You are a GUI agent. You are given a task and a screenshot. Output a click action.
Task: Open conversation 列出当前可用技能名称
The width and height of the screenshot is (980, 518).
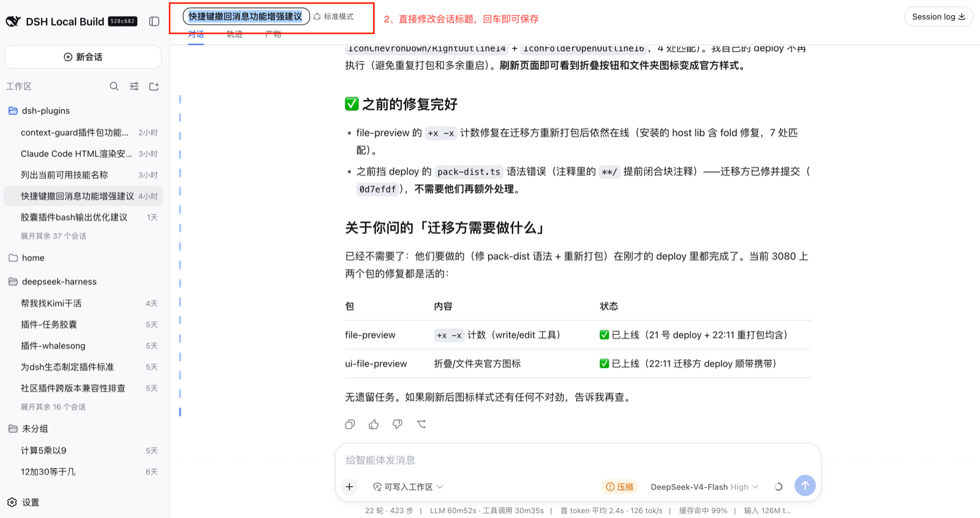83,175
